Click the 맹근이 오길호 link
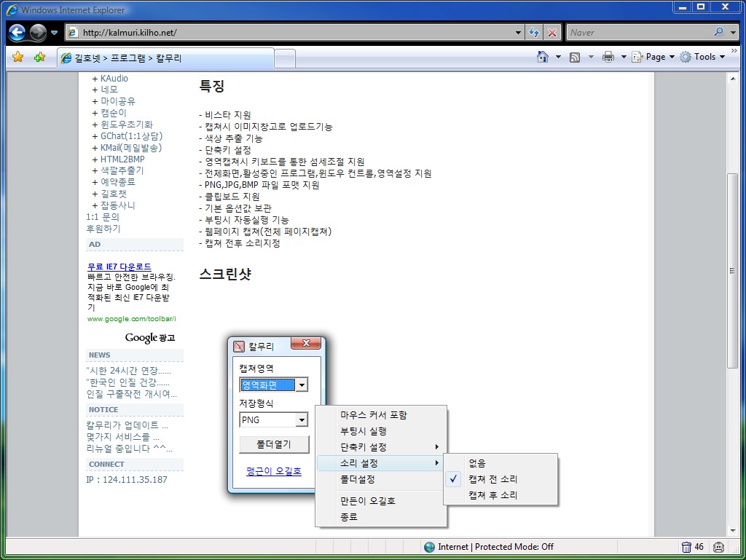The image size is (746, 560). (x=274, y=471)
